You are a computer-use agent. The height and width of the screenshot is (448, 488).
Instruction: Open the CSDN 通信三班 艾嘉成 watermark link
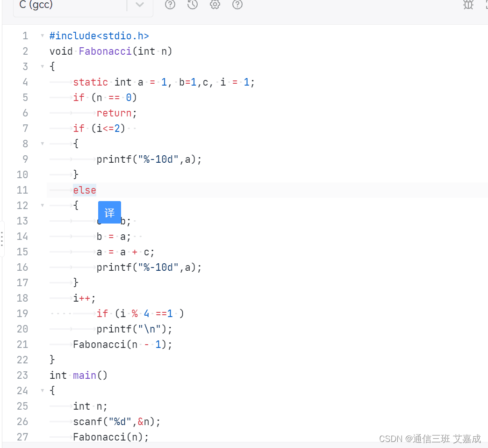click(x=429, y=439)
